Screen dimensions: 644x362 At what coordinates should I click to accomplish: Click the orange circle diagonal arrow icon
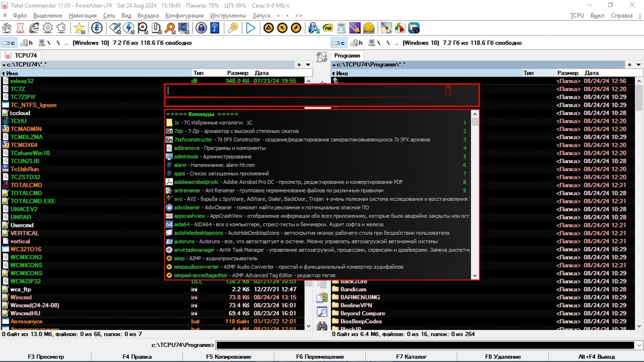tap(282, 28)
